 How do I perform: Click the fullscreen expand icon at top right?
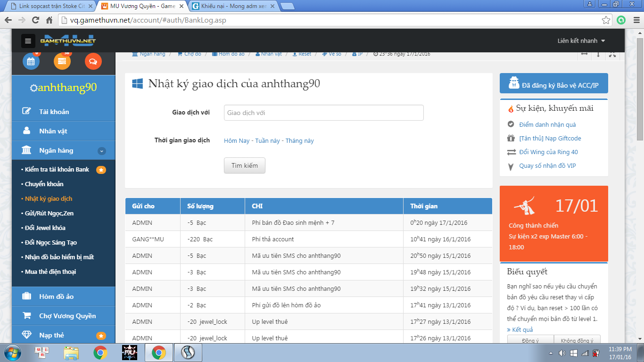coord(612,54)
